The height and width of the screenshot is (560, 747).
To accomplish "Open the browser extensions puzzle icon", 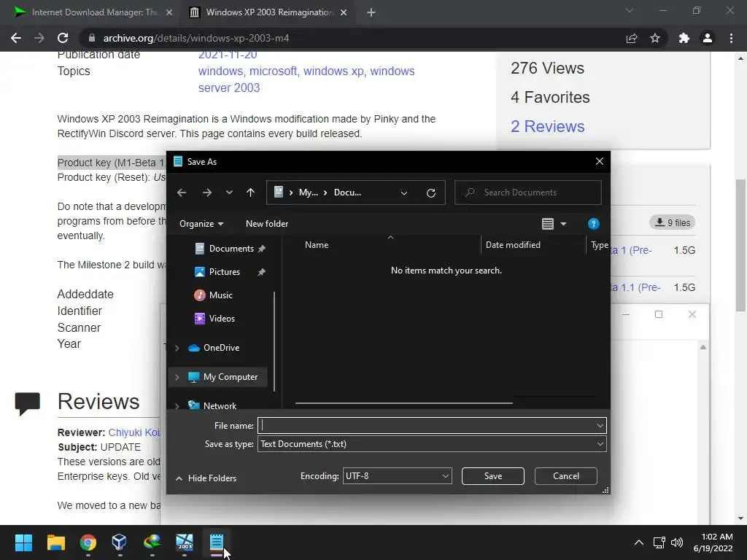I will click(684, 38).
